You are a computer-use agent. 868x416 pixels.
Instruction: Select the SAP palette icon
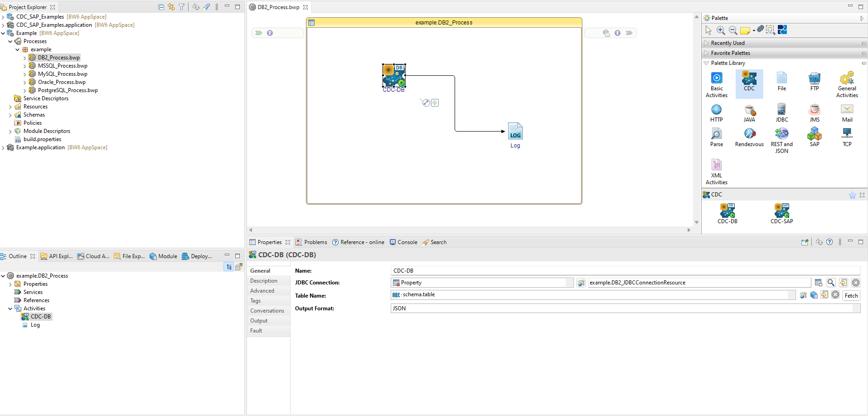pyautogui.click(x=814, y=137)
